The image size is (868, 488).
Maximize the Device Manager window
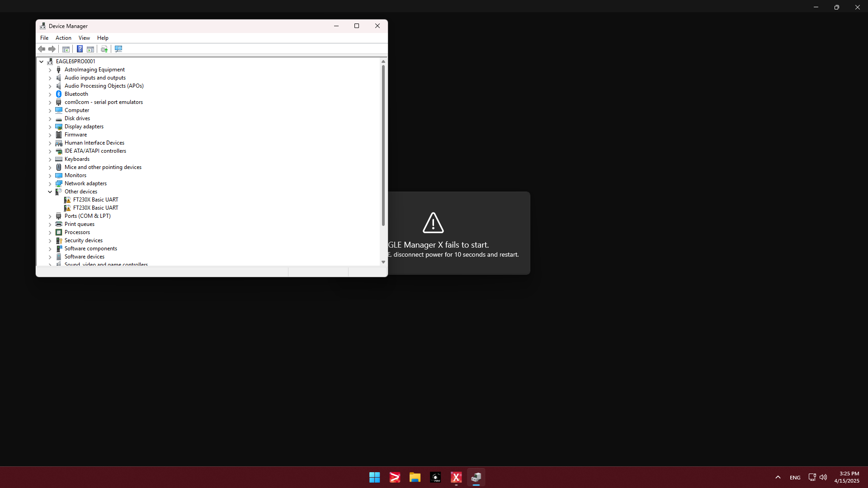pyautogui.click(x=357, y=26)
